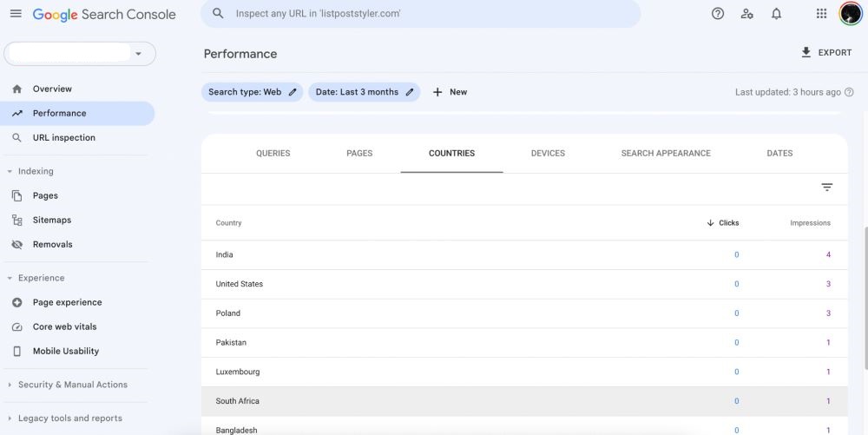The height and width of the screenshot is (435, 868).
Task: Click the Core web vitals gauge icon
Action: pyautogui.click(x=17, y=326)
